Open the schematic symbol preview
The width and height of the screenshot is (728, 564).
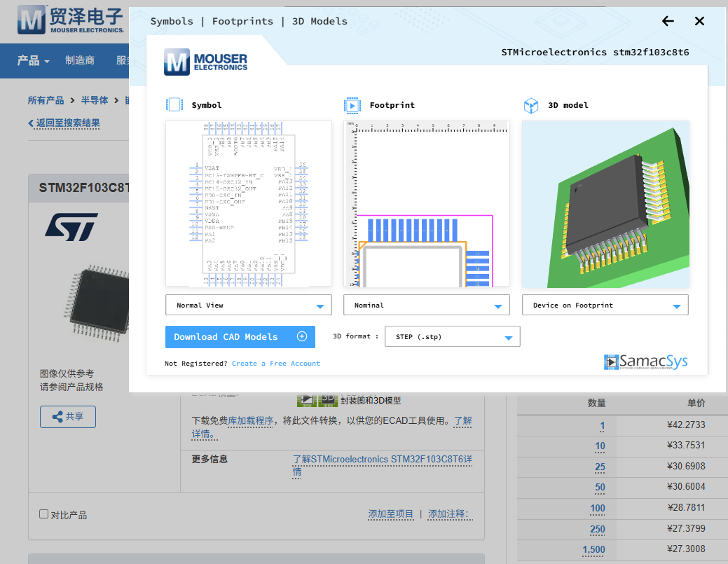coord(249,203)
